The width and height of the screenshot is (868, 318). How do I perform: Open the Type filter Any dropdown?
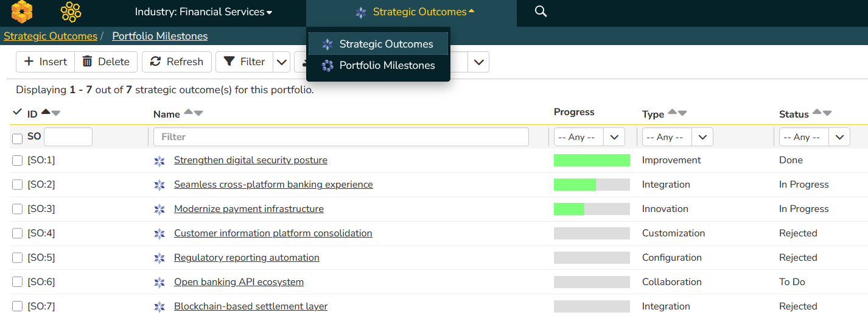677,137
